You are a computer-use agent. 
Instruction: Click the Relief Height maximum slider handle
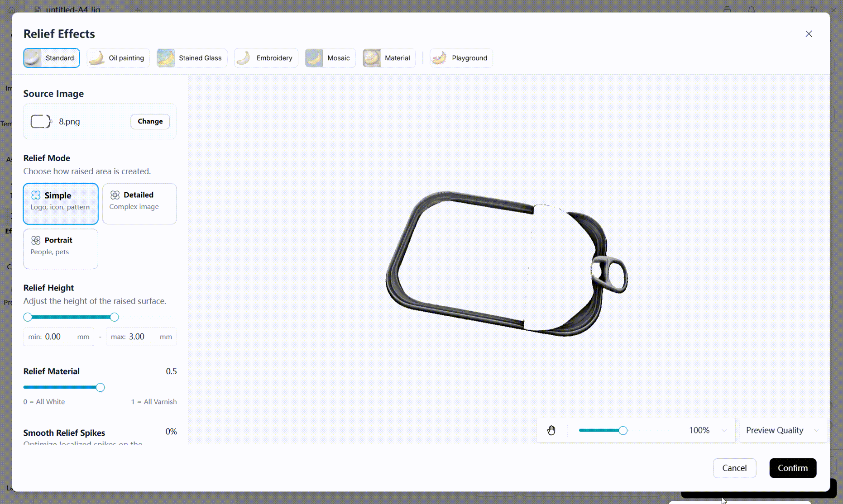coord(115,317)
